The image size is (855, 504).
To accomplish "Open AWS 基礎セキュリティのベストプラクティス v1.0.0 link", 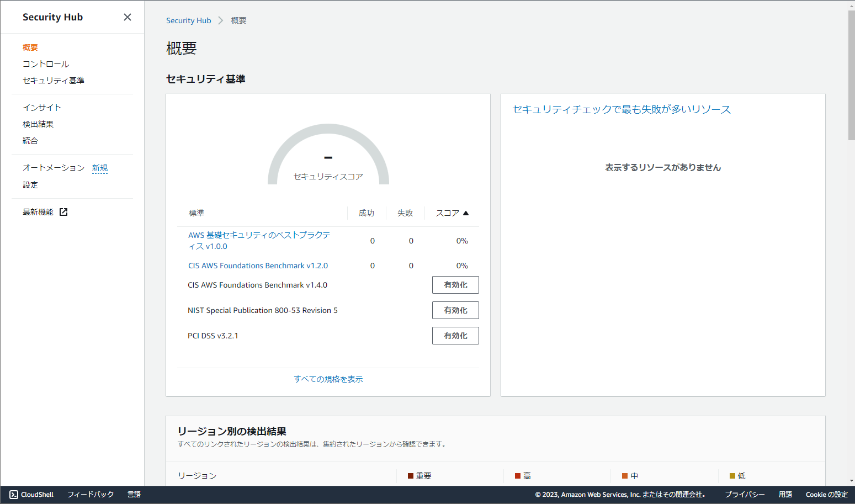I will [x=259, y=241].
